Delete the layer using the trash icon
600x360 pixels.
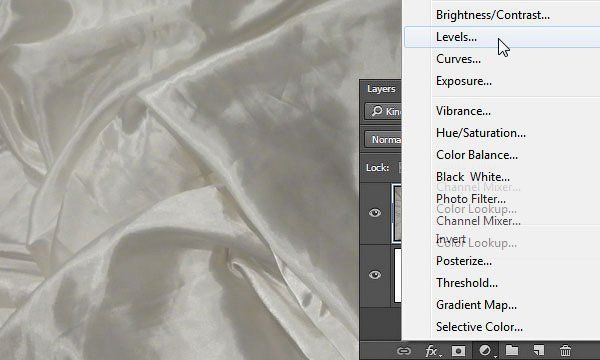pos(566,350)
